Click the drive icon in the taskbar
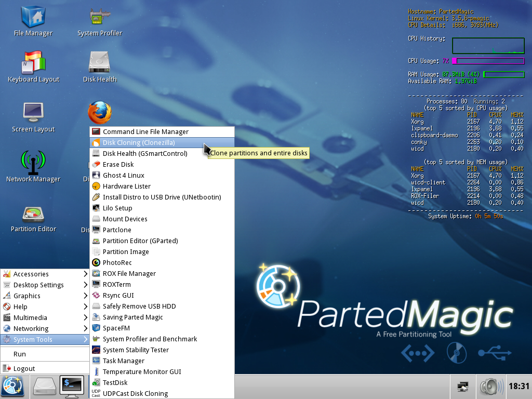Image resolution: width=532 pixels, height=399 pixels. coord(45,387)
